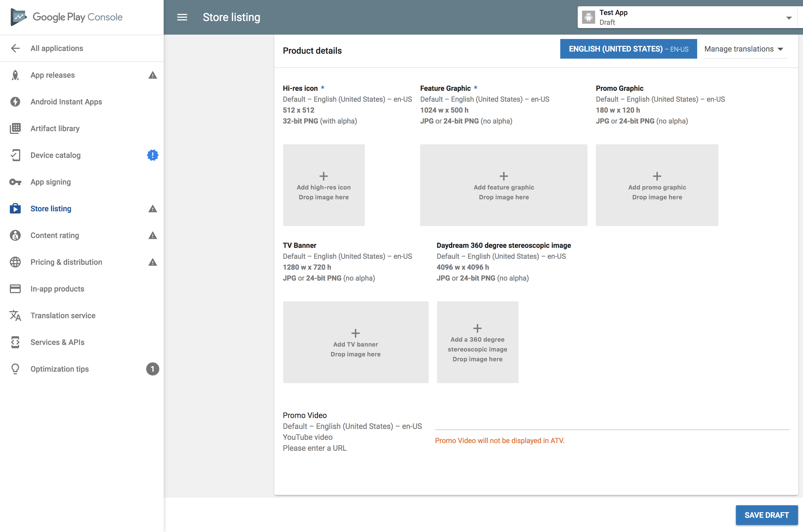This screenshot has width=803, height=532.
Task: Select the App releases rocket icon
Action: pyautogui.click(x=15, y=75)
